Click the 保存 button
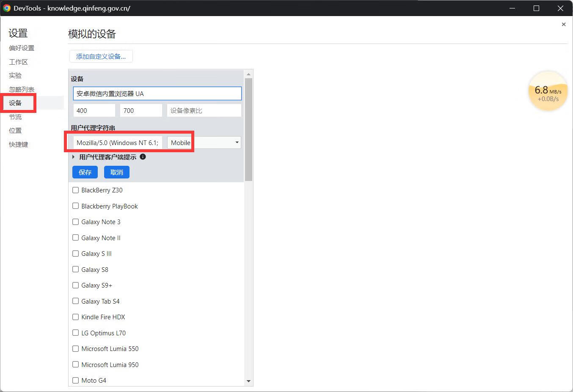The height and width of the screenshot is (392, 573). (x=85, y=172)
